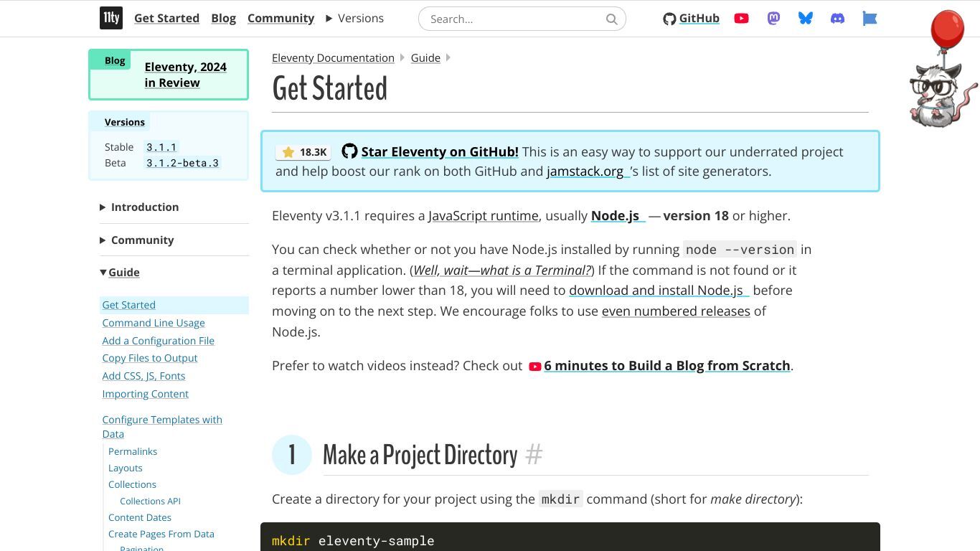Select beta version 3.1.2-beta.3
The height and width of the screenshot is (551, 980).
click(182, 163)
